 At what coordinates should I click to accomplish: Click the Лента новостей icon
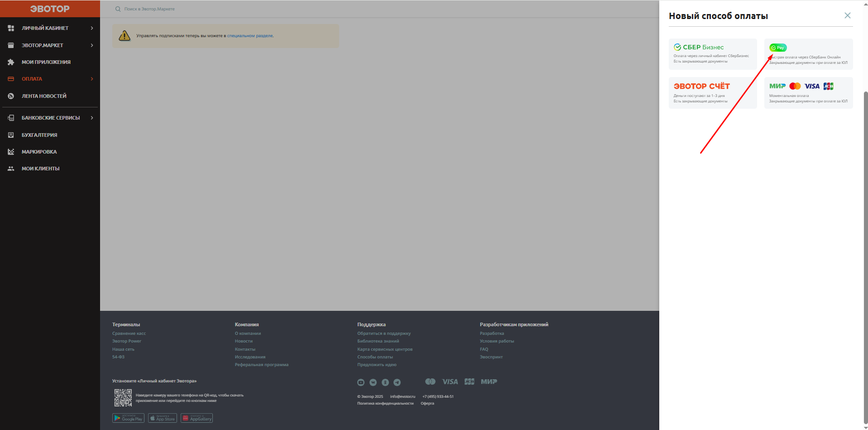pos(11,96)
